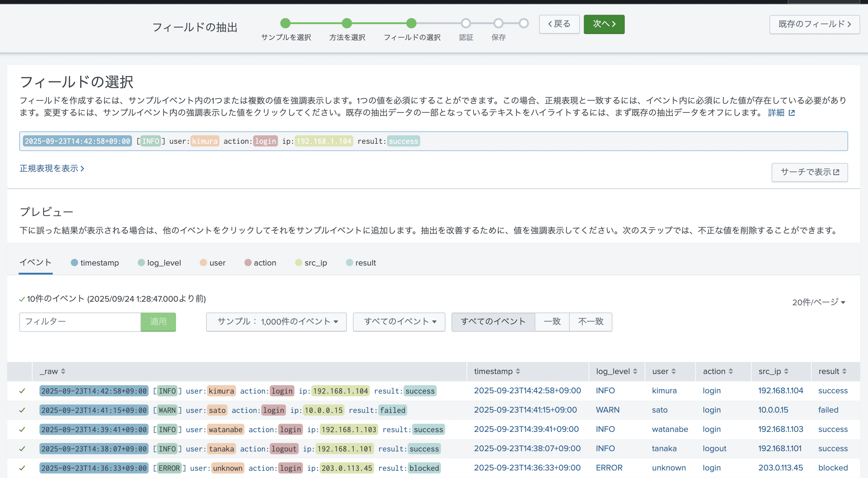Click 方法を選択 step circle
868x478 pixels.
pyautogui.click(x=347, y=23)
